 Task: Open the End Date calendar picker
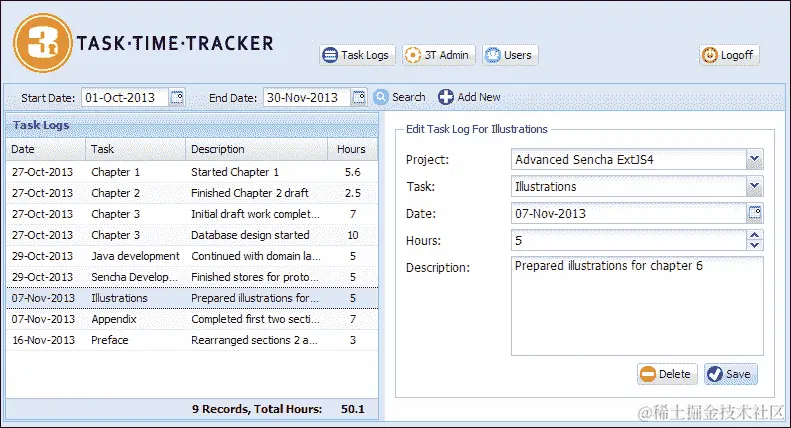[x=359, y=97]
